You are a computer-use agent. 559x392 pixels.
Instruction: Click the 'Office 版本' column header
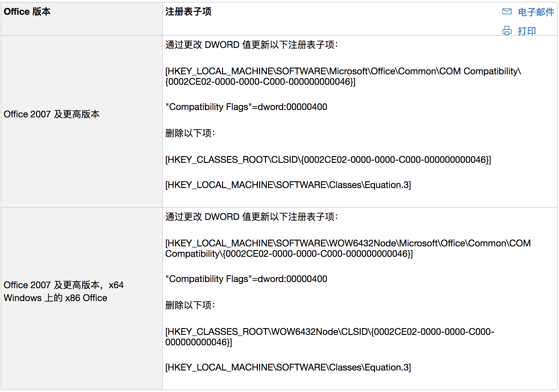[27, 12]
